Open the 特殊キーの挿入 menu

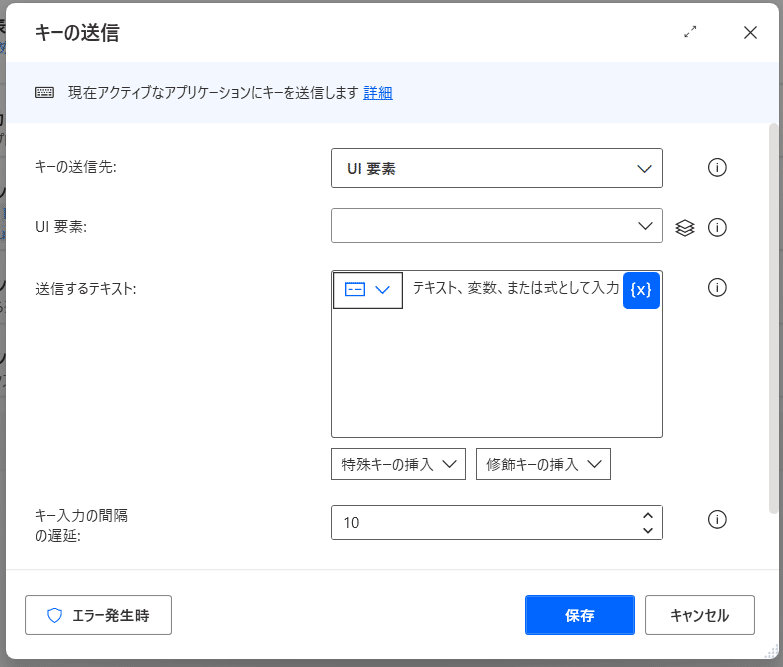click(398, 464)
